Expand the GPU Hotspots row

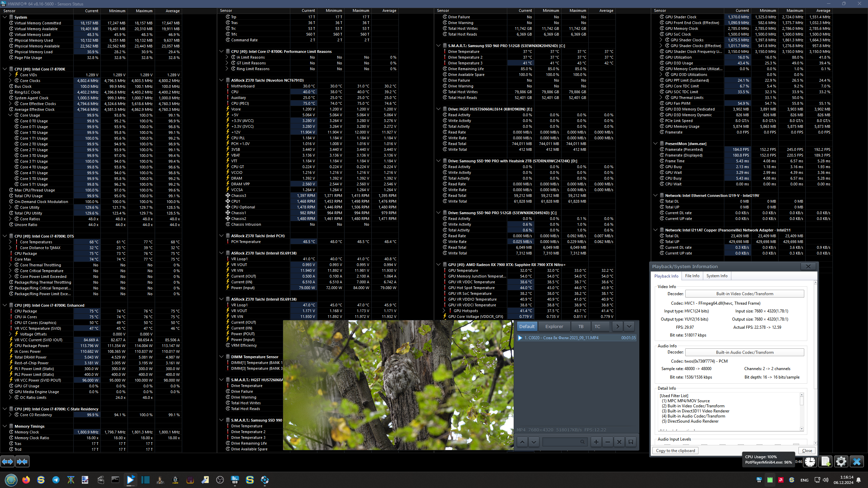click(444, 311)
